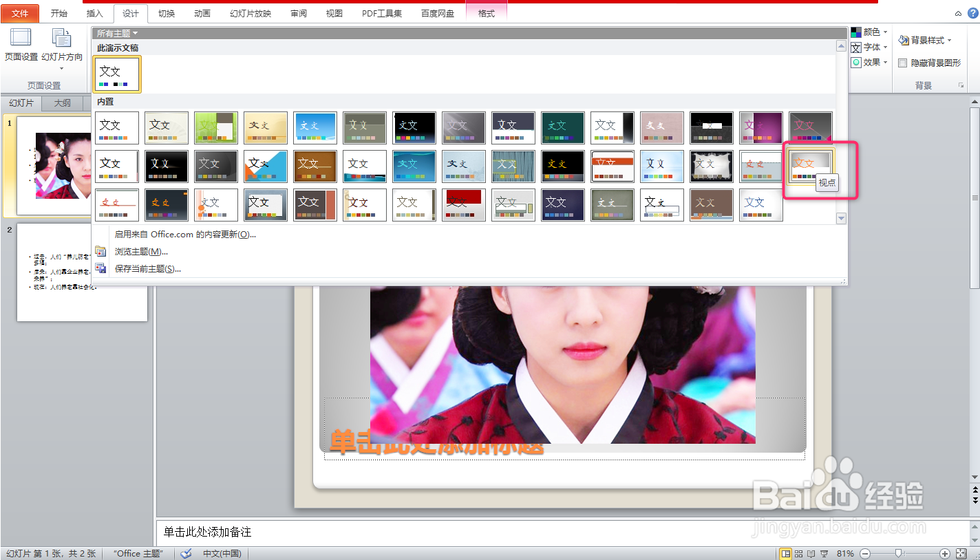
Task: Apply the brown theme with salmon side stripe
Action: 315,205
